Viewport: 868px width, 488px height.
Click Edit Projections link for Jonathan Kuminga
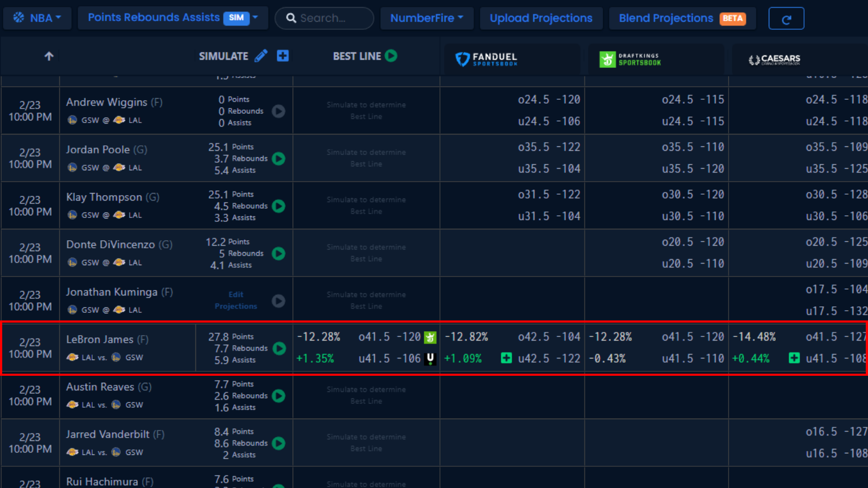(x=236, y=300)
